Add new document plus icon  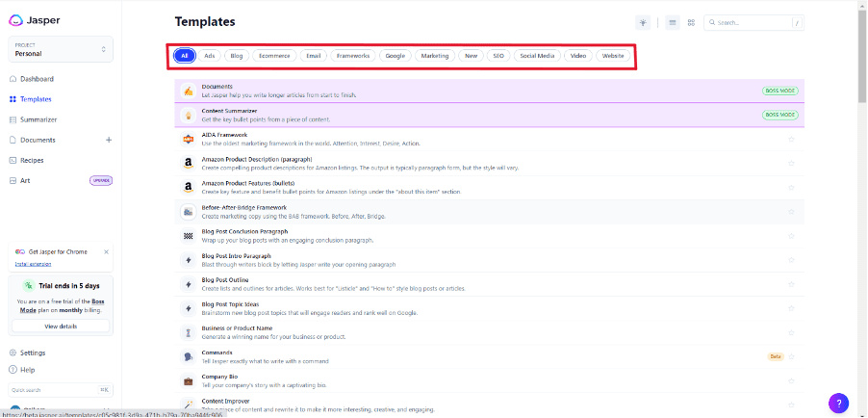109,141
